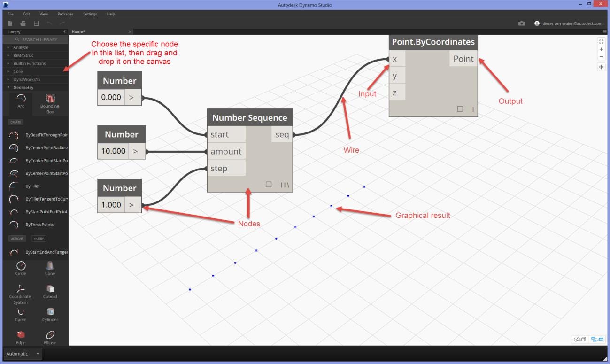
Task: Click the QUERY filter button
Action: pyautogui.click(x=39, y=239)
